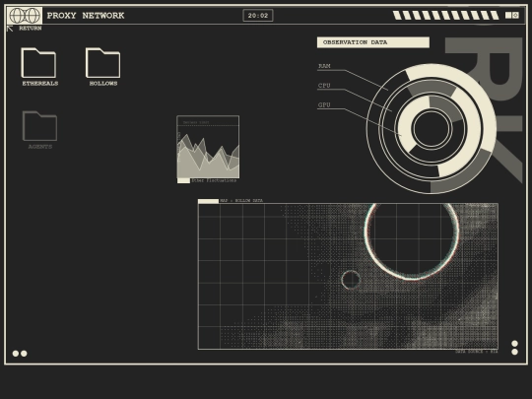Click the globe logo in the title bar

tap(25, 16)
